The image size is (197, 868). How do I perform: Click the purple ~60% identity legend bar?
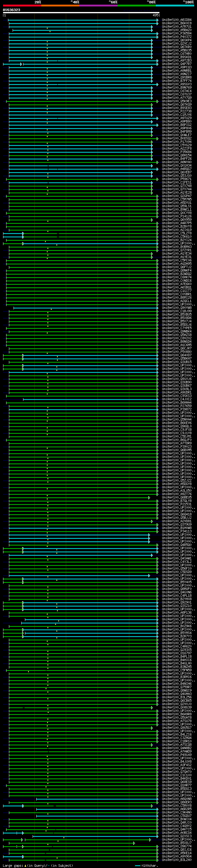(98, 6)
